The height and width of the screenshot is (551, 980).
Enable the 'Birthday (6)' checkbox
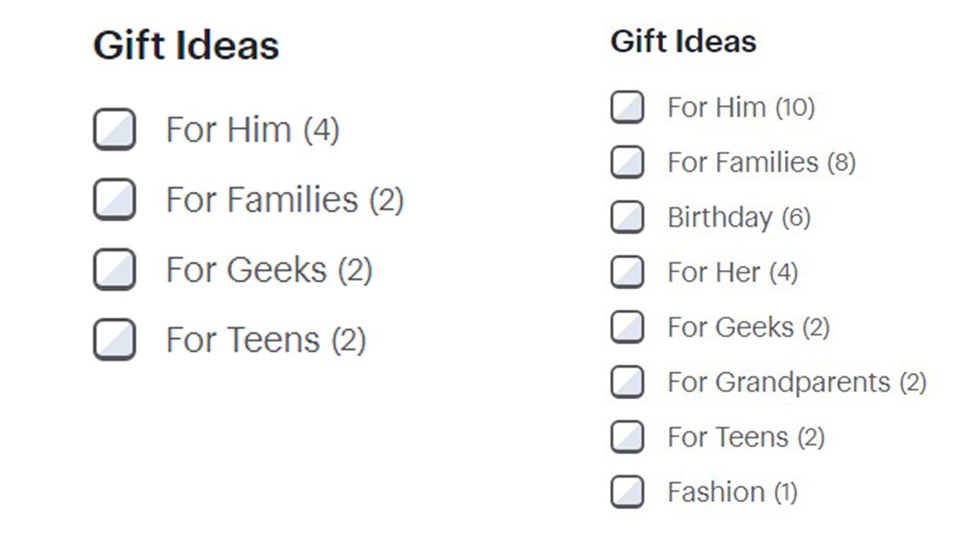point(627,217)
